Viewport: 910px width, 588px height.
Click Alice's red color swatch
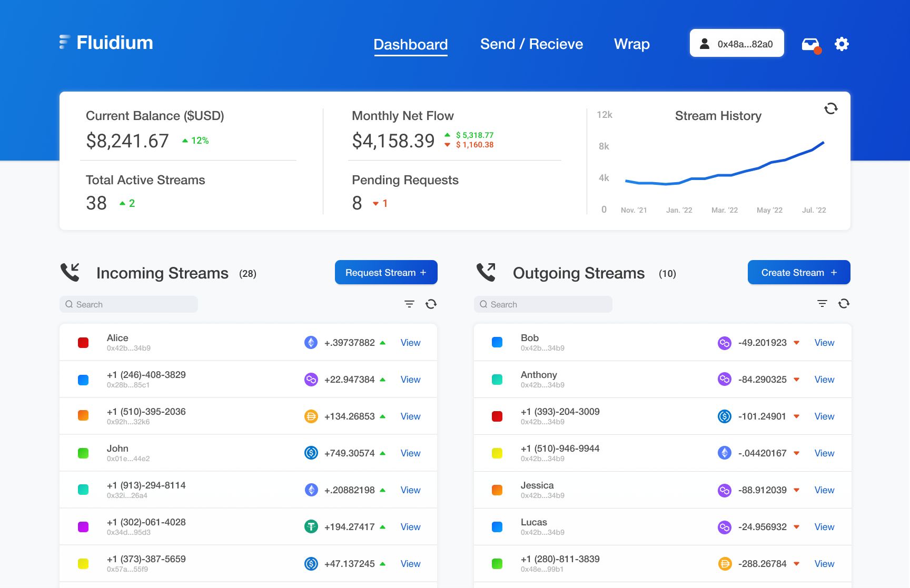coord(83,343)
